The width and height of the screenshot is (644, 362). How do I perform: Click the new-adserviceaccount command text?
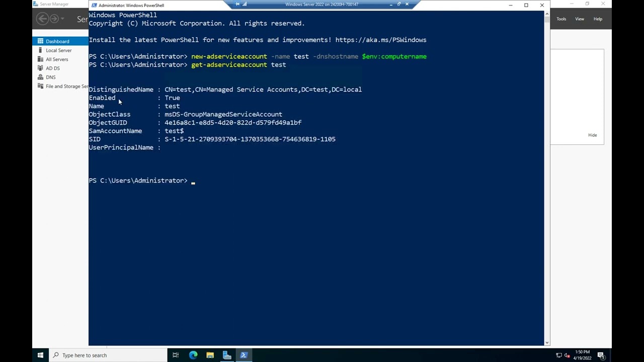(x=229, y=56)
